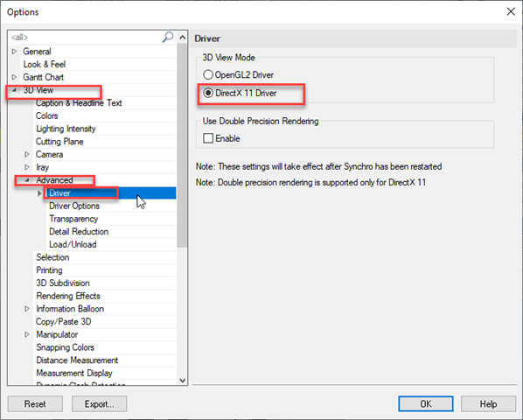The height and width of the screenshot is (420, 523).
Task: Click the search magnifier icon
Action: pos(168,37)
